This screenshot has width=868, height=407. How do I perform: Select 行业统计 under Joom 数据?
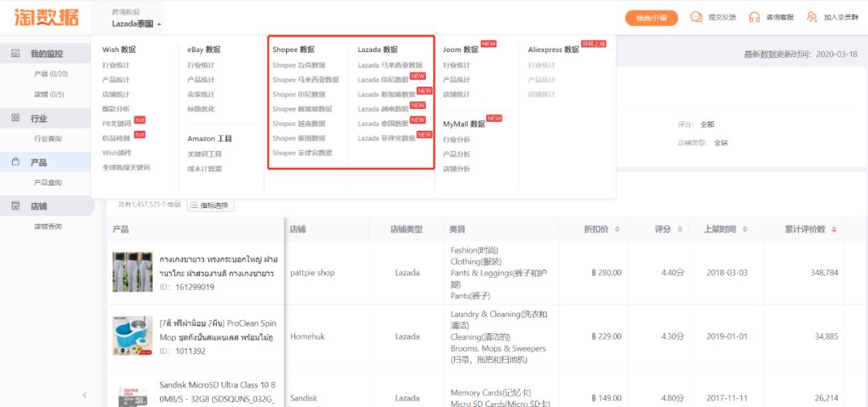(x=457, y=65)
